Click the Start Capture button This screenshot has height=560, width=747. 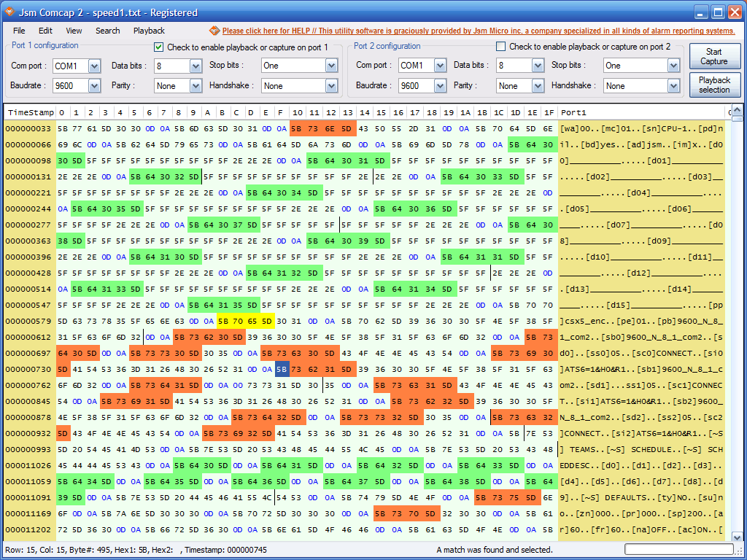pos(714,56)
